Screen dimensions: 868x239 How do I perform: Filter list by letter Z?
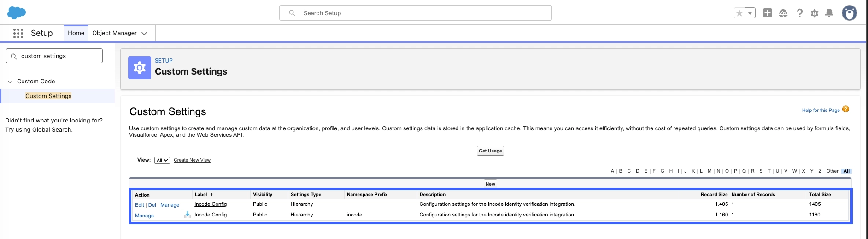[x=820, y=171]
